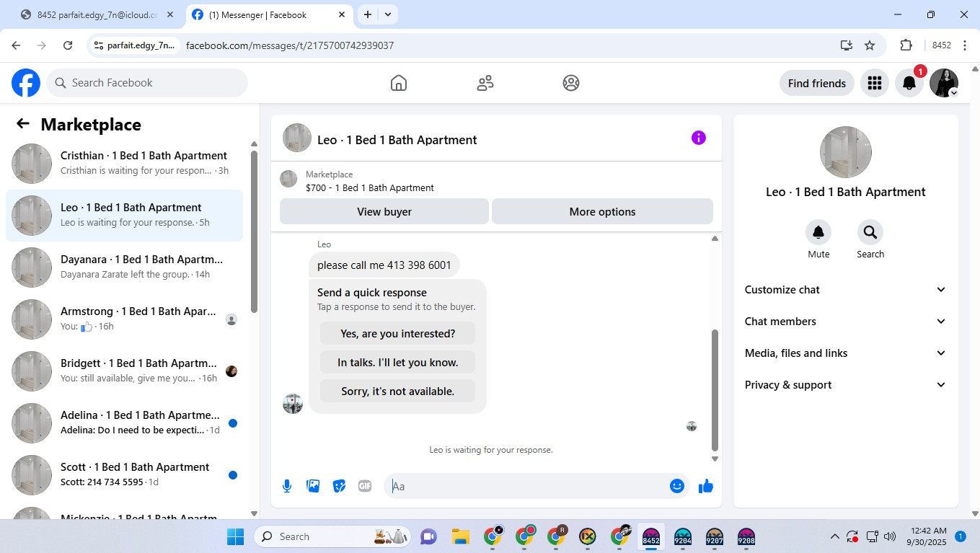
Task: Send quick reply "In talks. I'll let you know."
Action: 397,363
